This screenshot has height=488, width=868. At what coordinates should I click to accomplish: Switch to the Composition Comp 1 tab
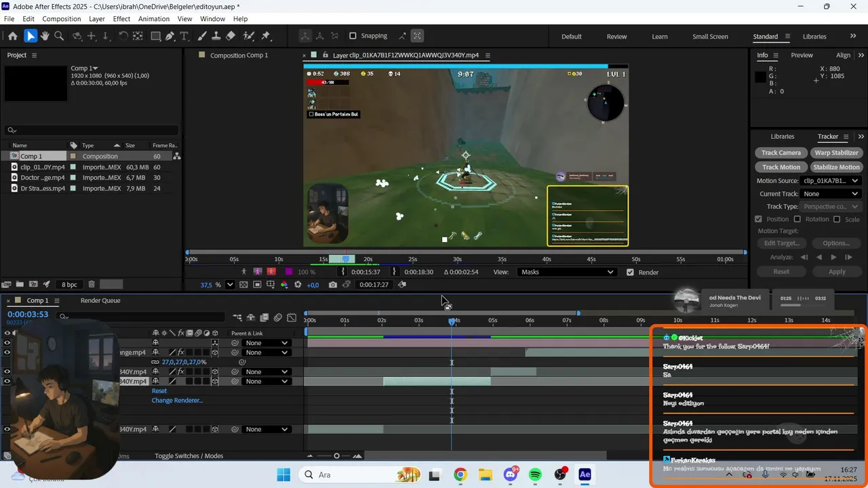point(239,56)
